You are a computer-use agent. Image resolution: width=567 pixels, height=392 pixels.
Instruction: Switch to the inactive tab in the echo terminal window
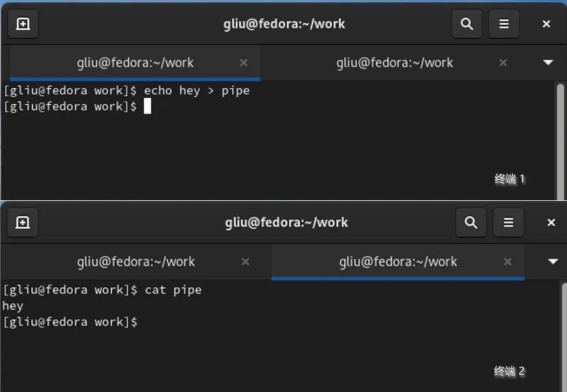pyautogui.click(x=394, y=63)
